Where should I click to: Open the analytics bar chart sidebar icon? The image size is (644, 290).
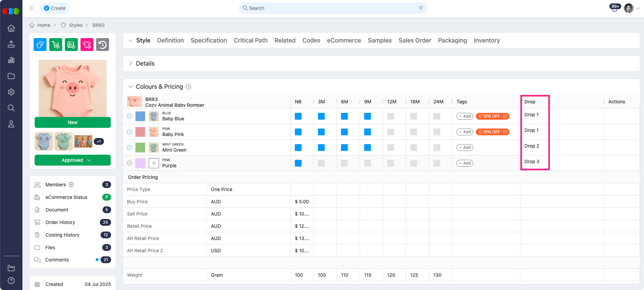[x=11, y=60]
